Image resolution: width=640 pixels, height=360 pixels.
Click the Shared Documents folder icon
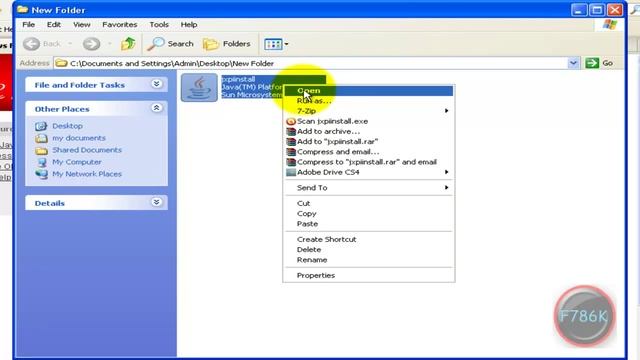[41, 150]
